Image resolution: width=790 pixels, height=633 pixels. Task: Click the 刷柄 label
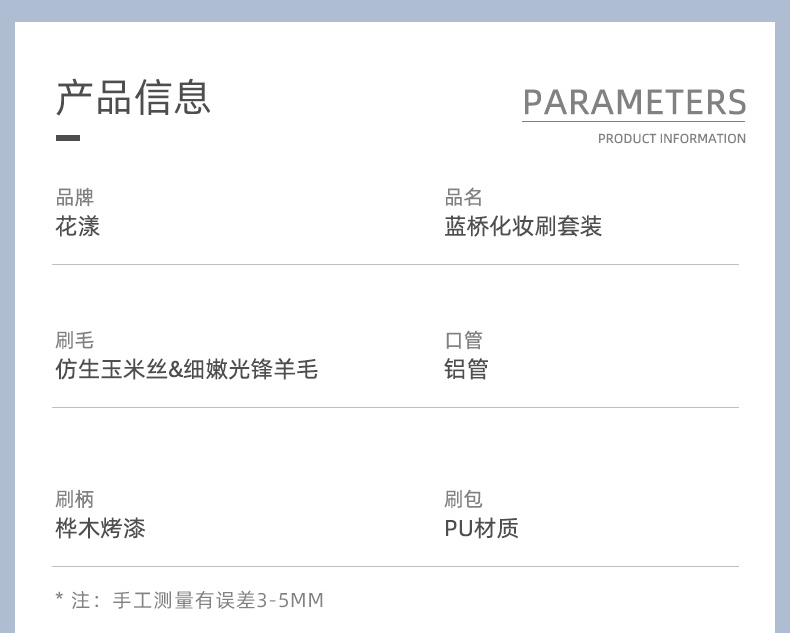coord(74,499)
